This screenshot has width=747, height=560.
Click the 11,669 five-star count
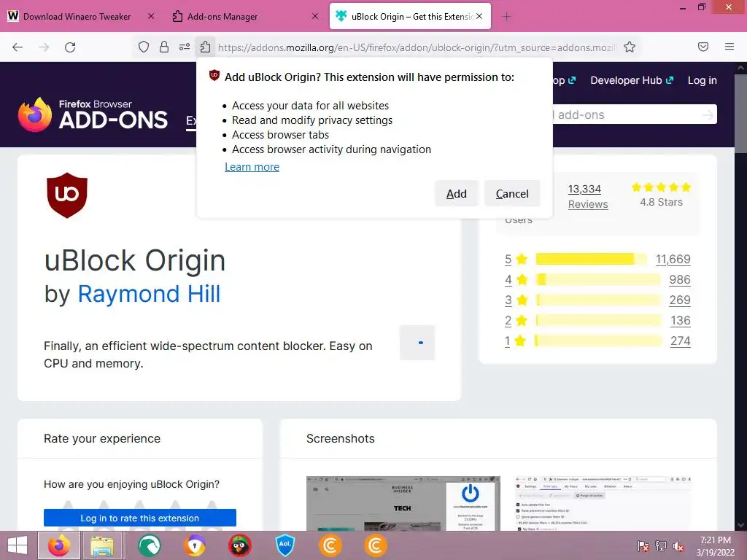[673, 259]
